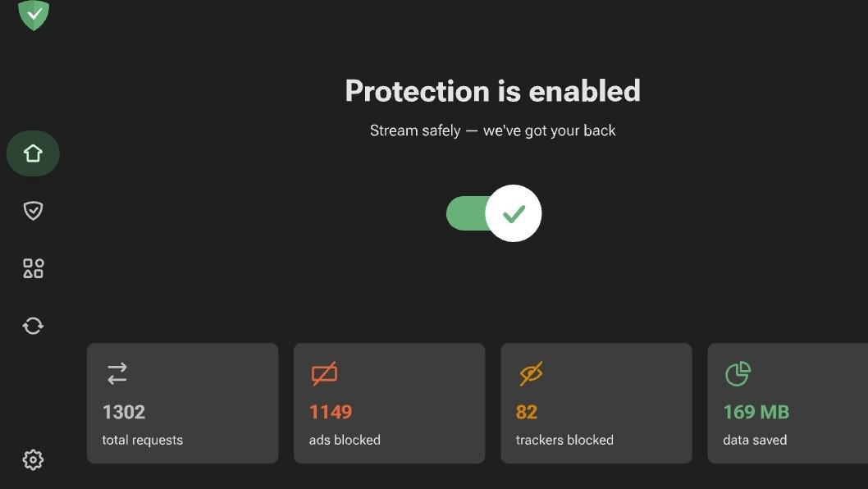Click the checkmark on the protection switch
Screen dimensions: 868x489
(514, 213)
